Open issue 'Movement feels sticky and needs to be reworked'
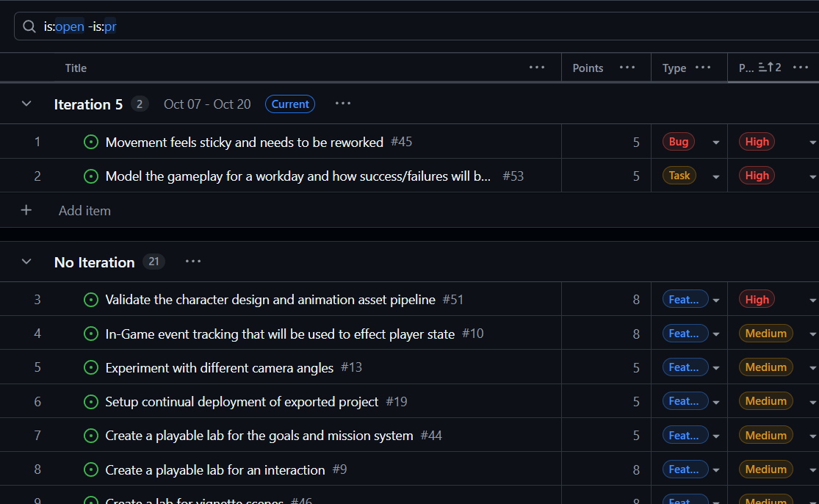The width and height of the screenshot is (819, 504). tap(244, 142)
